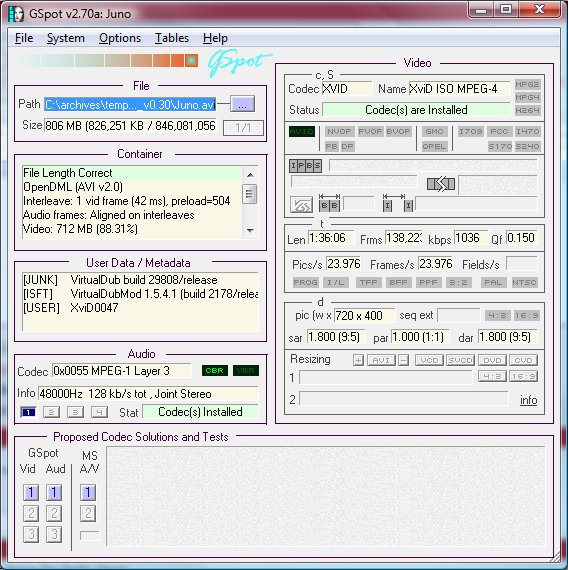Open the Tables menu
The width and height of the screenshot is (568, 570).
tap(172, 38)
